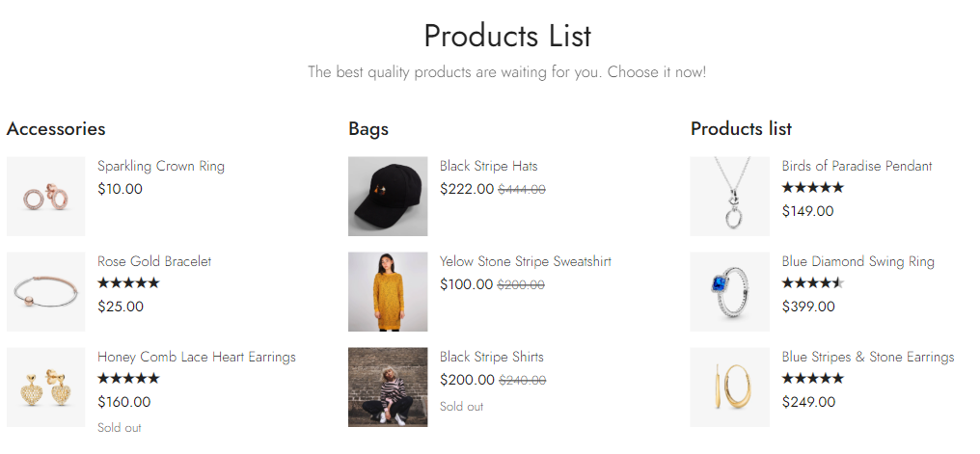The image size is (980, 454).
Task: Open the Birds of Paradise Pendant image
Action: [729, 197]
